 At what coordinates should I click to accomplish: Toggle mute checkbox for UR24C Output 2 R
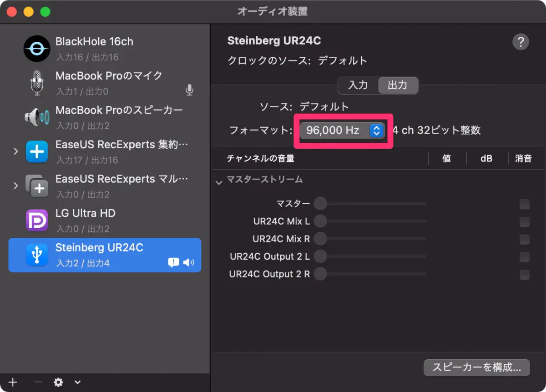click(x=525, y=275)
